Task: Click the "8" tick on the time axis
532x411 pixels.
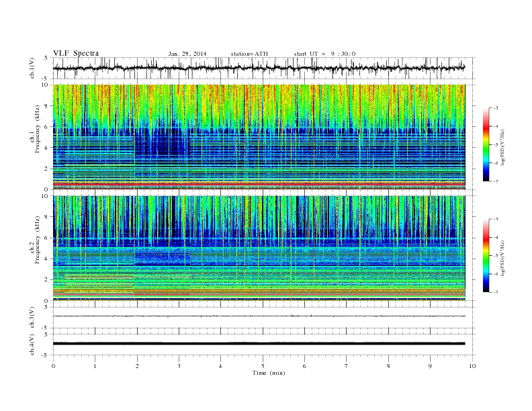Action: pos(388,366)
